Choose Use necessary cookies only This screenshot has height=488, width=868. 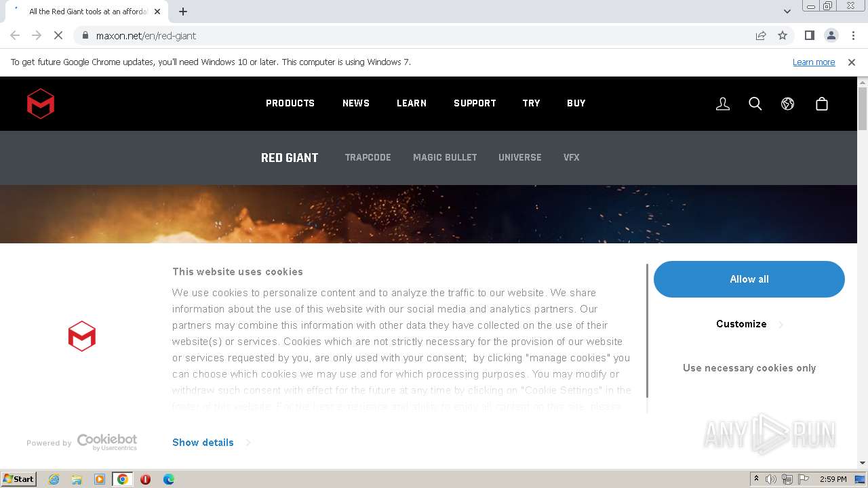(749, 368)
